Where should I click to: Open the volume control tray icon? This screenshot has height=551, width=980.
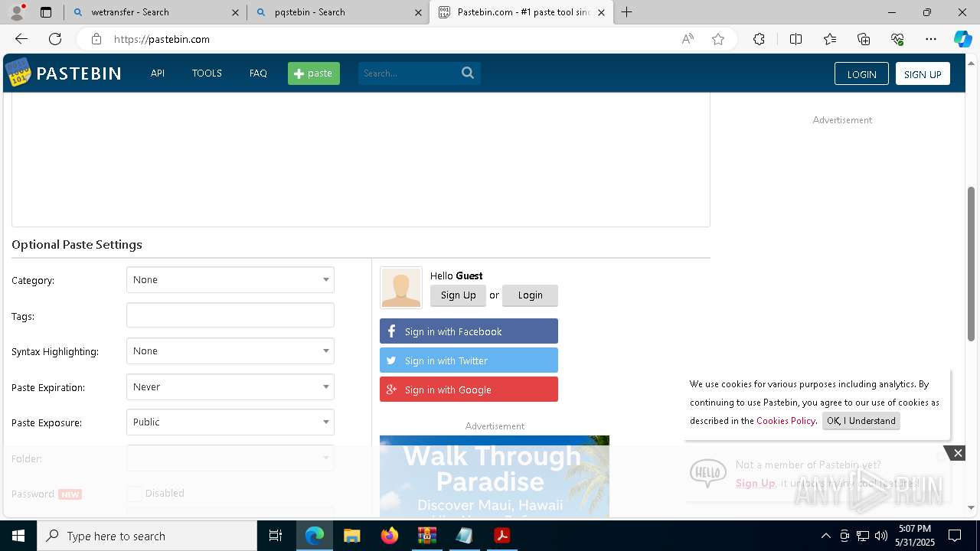[881, 536]
